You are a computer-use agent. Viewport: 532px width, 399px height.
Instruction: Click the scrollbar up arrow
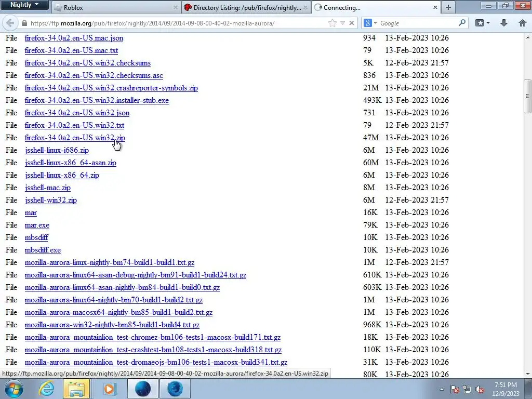pyautogui.click(x=527, y=37)
